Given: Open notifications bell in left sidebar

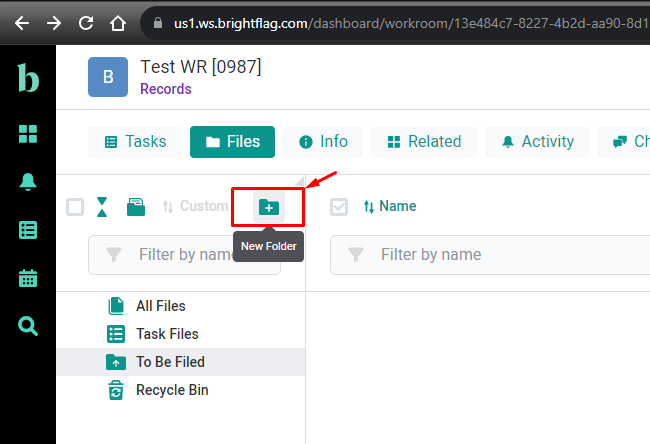Looking at the screenshot, I should coord(28,181).
